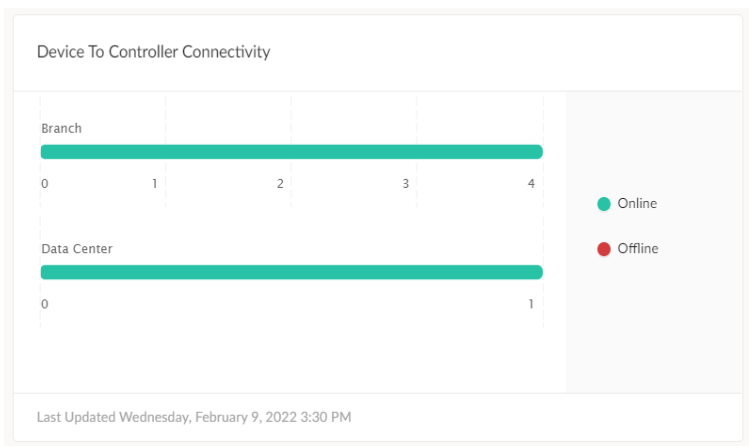
Task: Click the Data Center green connectivity bar
Action: pyautogui.click(x=291, y=272)
